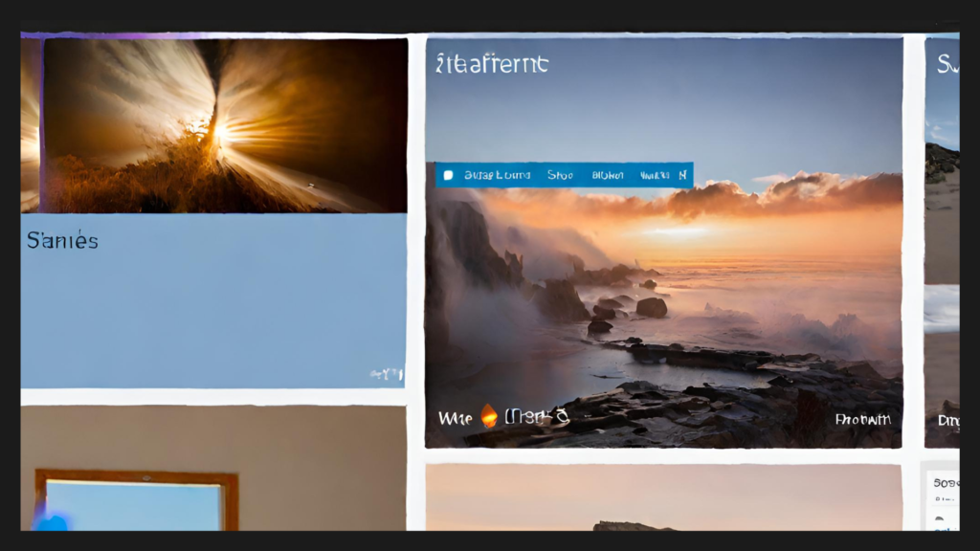
Task: Select the 'Stoo' item in blue toolbar
Action: coord(560,175)
